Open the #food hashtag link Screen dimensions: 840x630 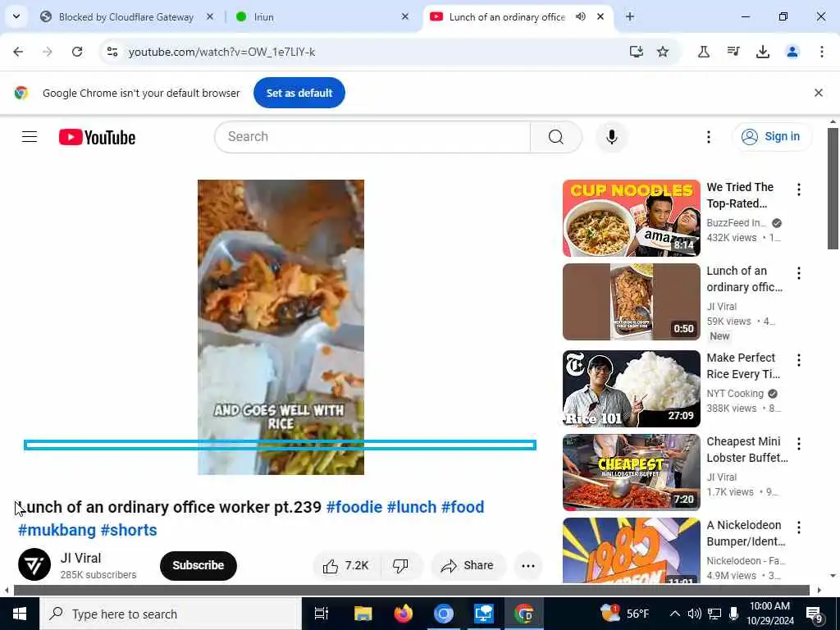click(x=463, y=507)
